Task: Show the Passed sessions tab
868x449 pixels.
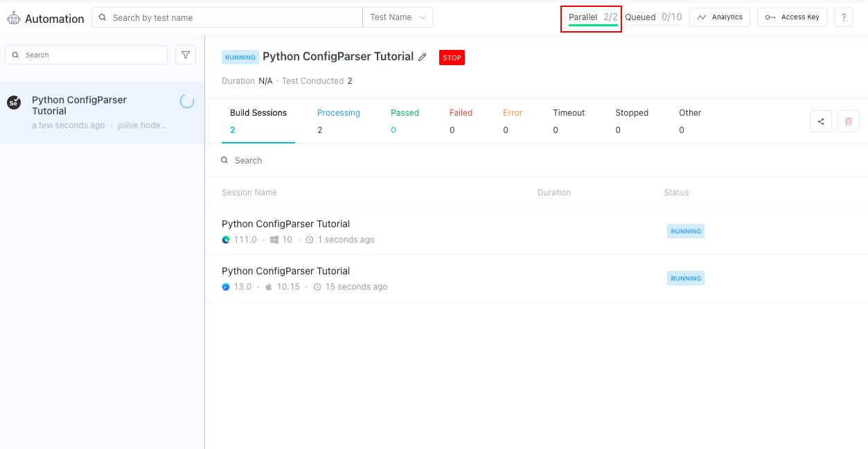Action: click(x=405, y=121)
